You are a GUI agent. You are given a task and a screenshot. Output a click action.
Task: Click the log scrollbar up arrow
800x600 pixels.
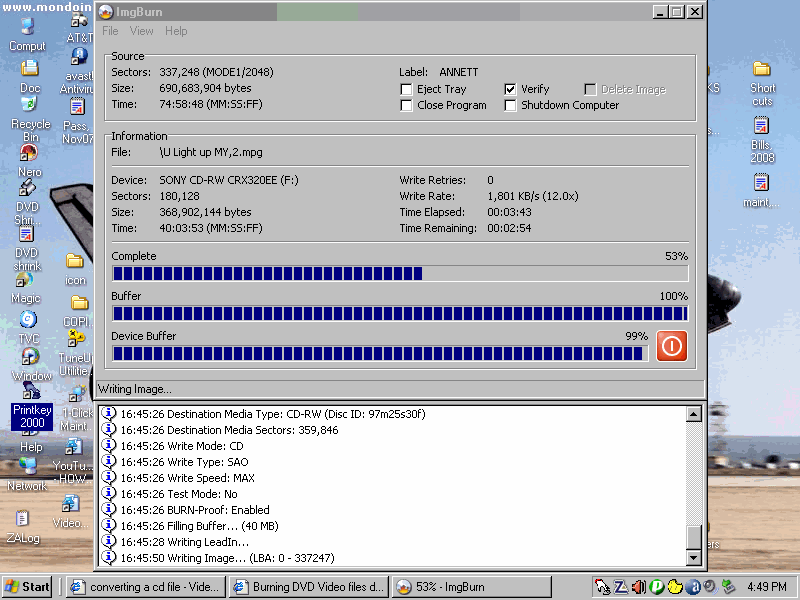click(693, 414)
